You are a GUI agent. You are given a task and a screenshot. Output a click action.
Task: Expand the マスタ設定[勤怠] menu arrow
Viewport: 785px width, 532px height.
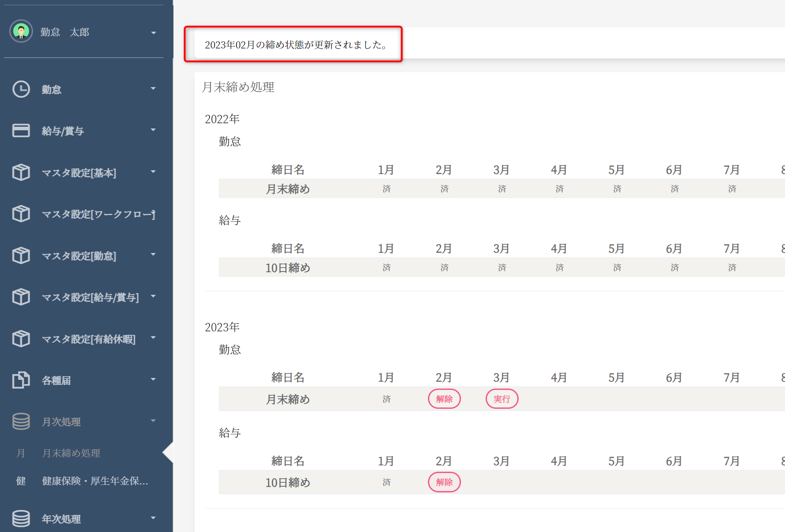(153, 254)
